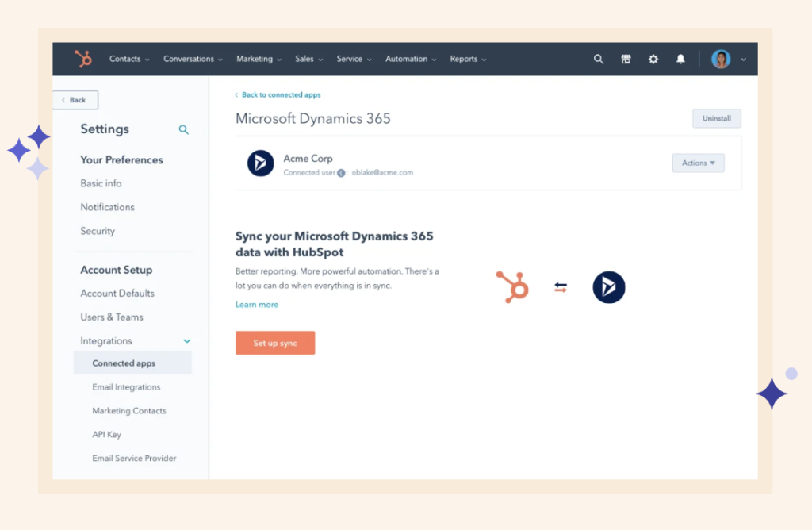Click the Back button in sidebar

click(75, 100)
